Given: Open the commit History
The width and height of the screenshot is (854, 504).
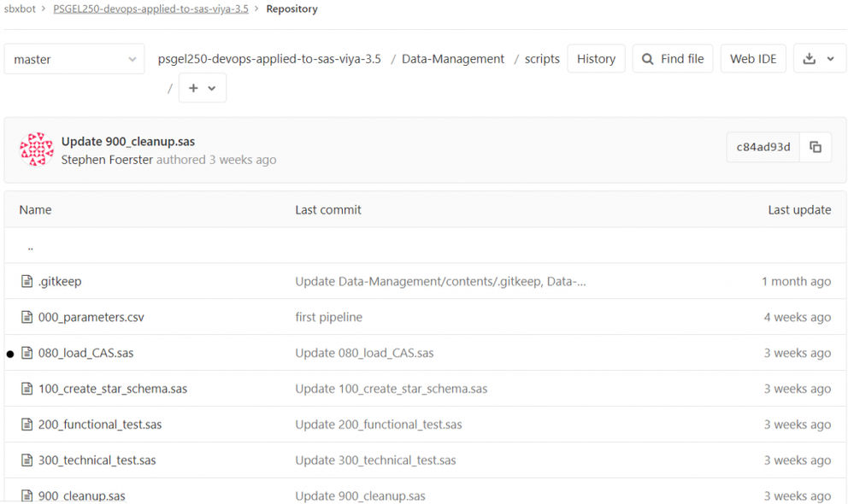Looking at the screenshot, I should click(596, 59).
